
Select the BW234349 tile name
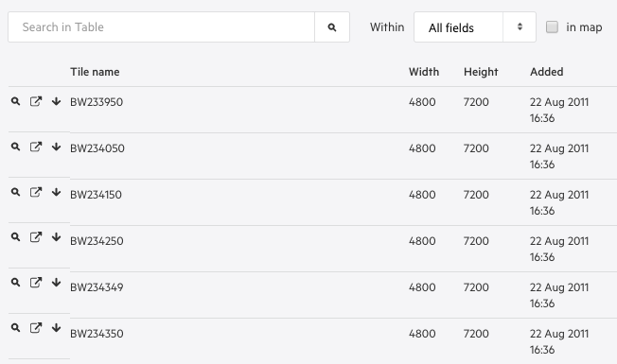(97, 287)
